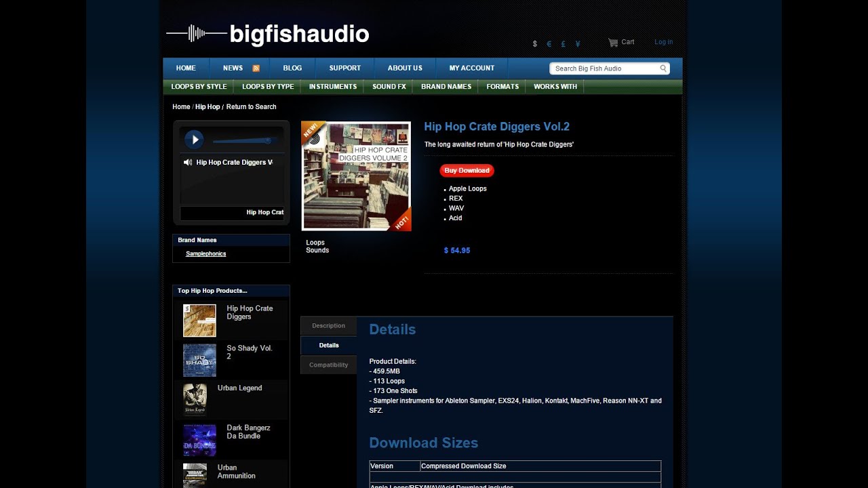Expand LOOPS BY TYPE menu
Image resolution: width=868 pixels, height=488 pixels.
click(268, 87)
